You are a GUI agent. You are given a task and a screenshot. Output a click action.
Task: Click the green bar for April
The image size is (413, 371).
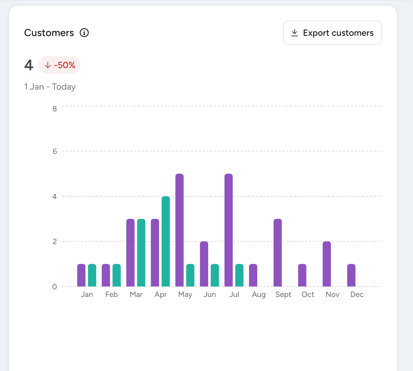(x=166, y=241)
